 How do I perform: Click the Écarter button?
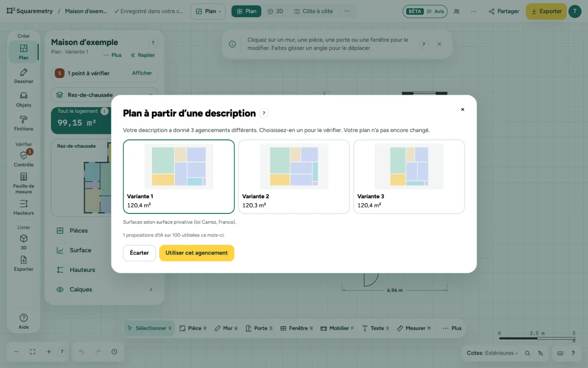tap(139, 253)
